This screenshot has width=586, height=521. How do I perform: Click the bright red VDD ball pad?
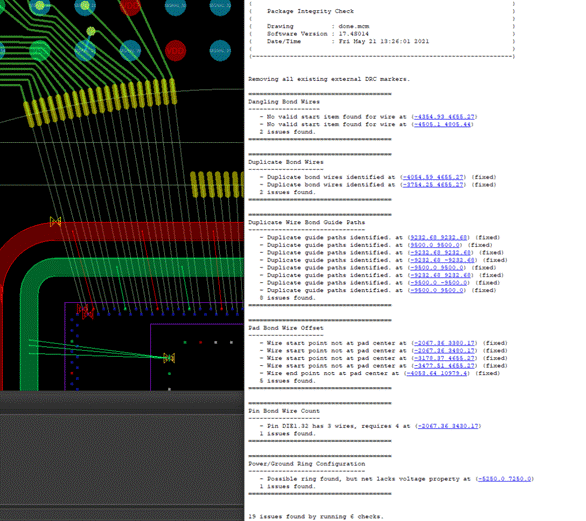[x=175, y=50]
